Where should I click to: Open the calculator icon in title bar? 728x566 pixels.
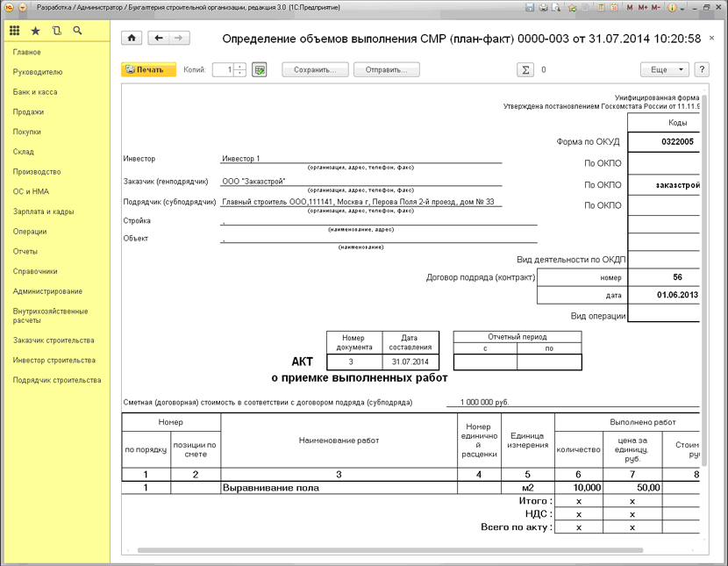coord(601,7)
